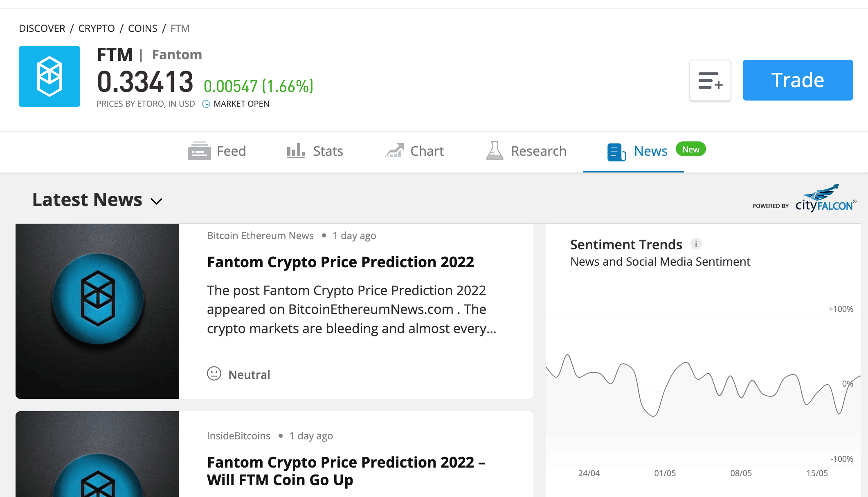Click the Trade button
868x497 pixels.
pyautogui.click(x=798, y=80)
